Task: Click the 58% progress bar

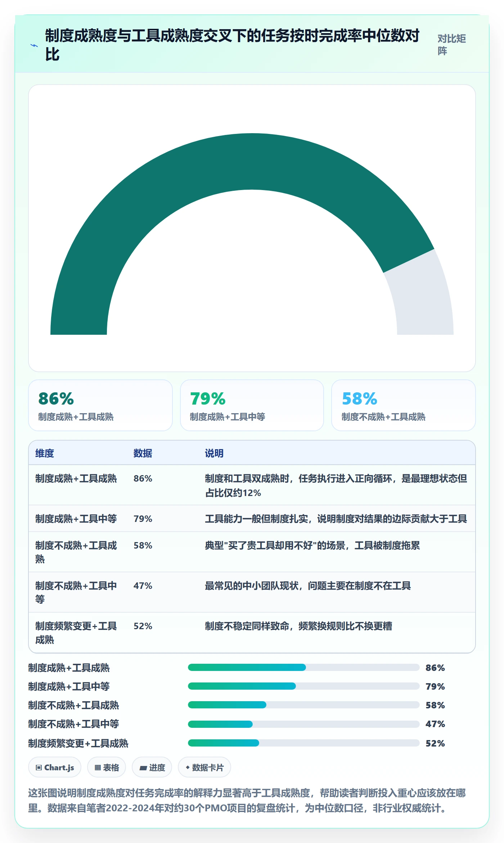Action: (303, 705)
